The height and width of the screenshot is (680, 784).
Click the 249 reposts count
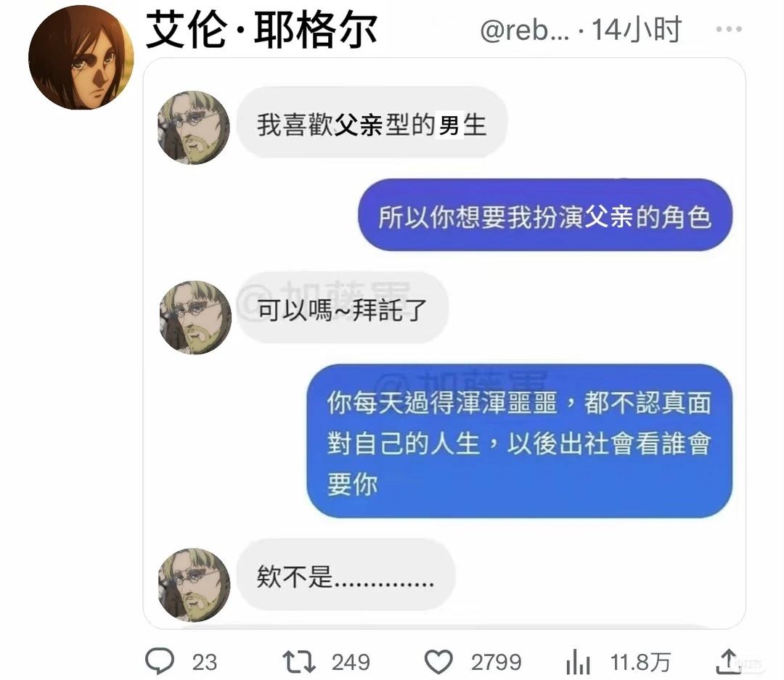click(x=351, y=662)
